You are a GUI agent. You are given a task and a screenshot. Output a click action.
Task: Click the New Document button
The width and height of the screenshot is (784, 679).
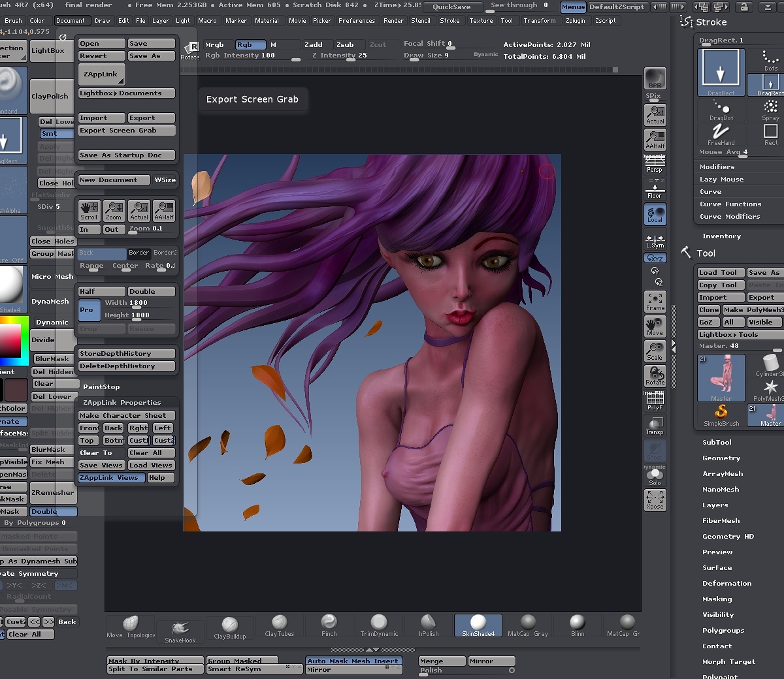(x=114, y=180)
